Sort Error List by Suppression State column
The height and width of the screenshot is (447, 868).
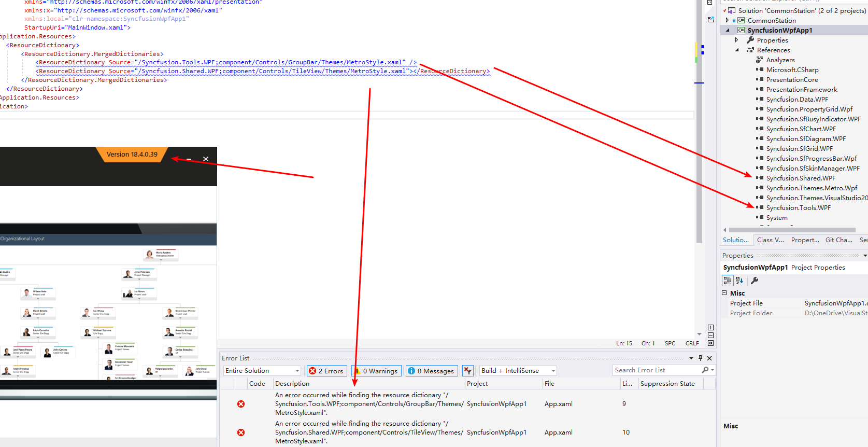point(671,384)
